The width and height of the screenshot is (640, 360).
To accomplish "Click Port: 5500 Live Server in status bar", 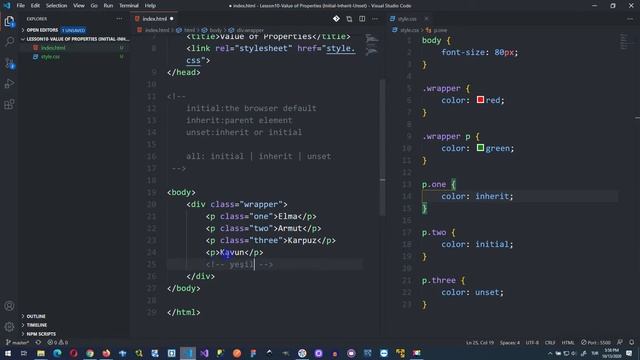I will pyautogui.click(x=596, y=342).
